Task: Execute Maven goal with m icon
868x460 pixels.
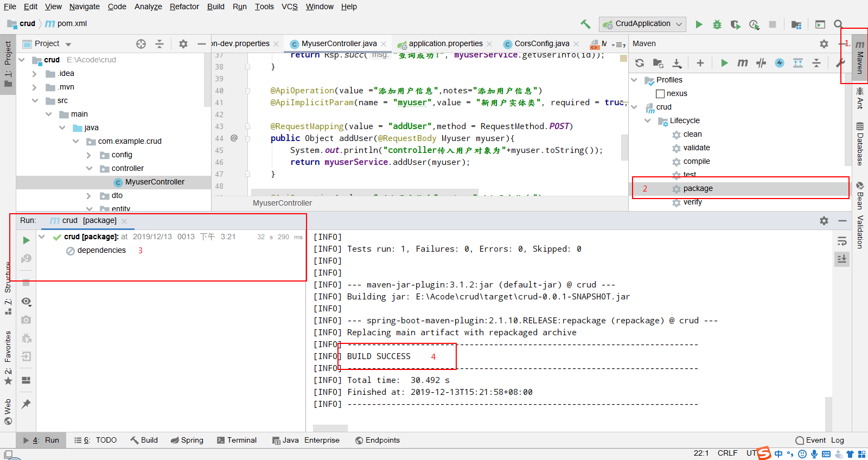Action: pyautogui.click(x=743, y=63)
